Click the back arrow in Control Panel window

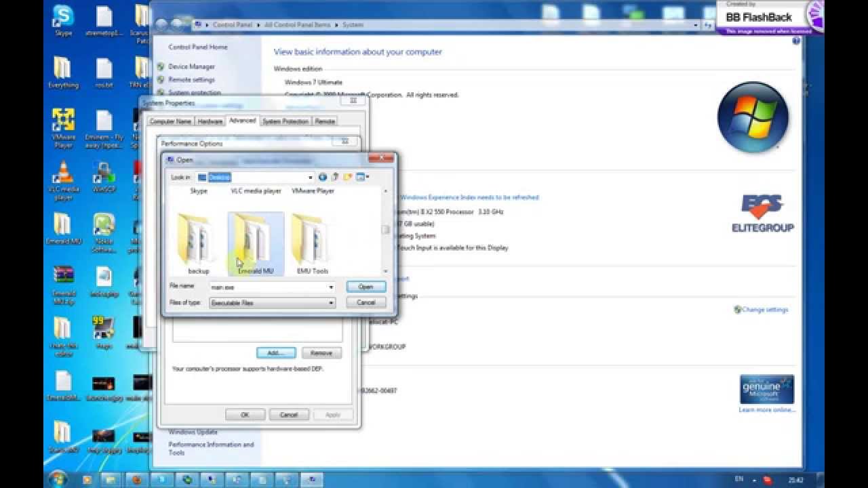161,24
